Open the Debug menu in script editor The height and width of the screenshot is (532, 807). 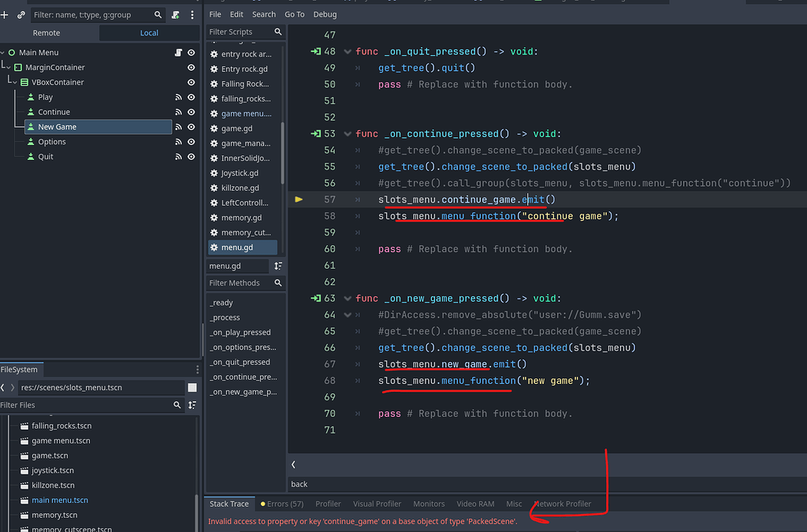point(325,14)
